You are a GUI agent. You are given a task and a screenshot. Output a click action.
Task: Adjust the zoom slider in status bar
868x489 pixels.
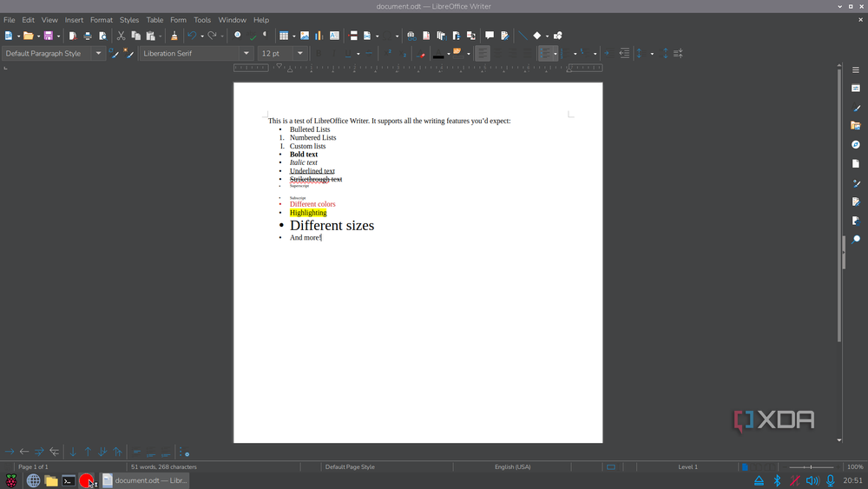click(x=811, y=466)
